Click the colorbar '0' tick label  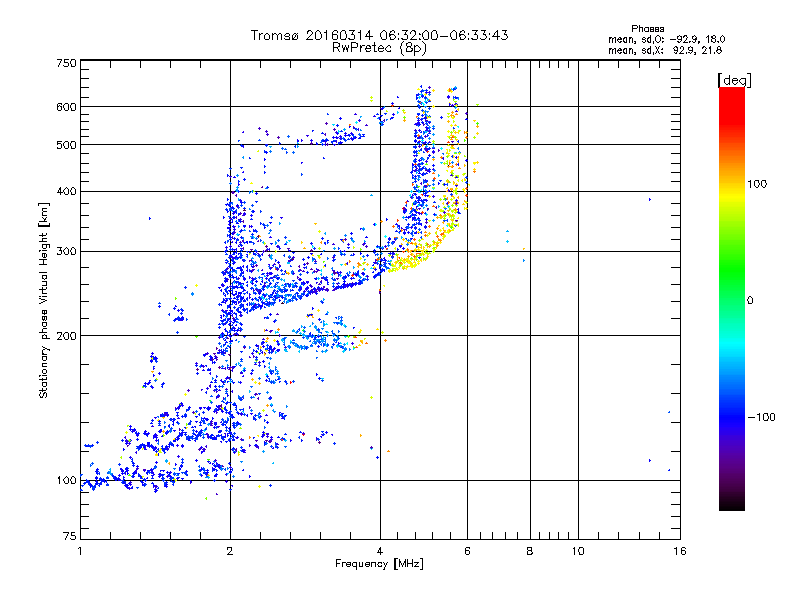tap(750, 300)
